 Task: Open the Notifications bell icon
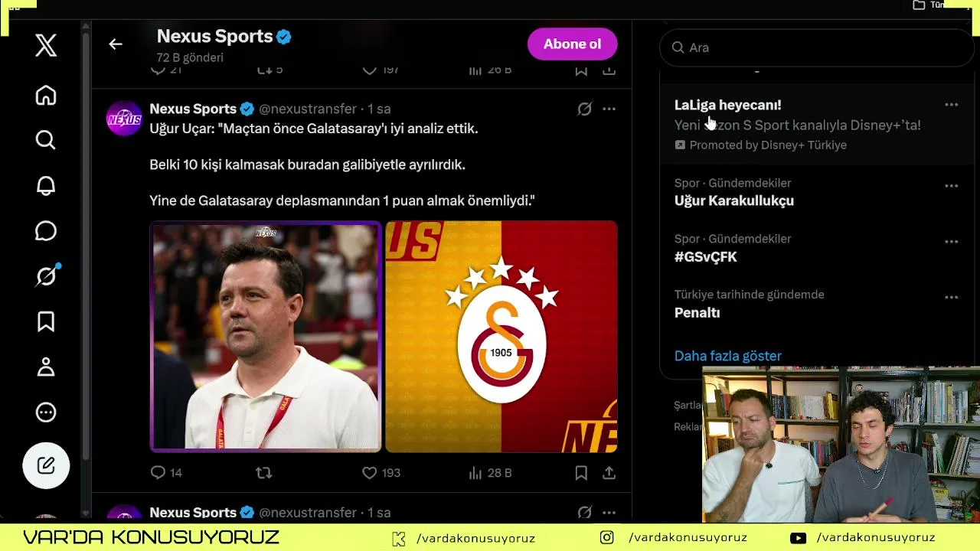46,186
